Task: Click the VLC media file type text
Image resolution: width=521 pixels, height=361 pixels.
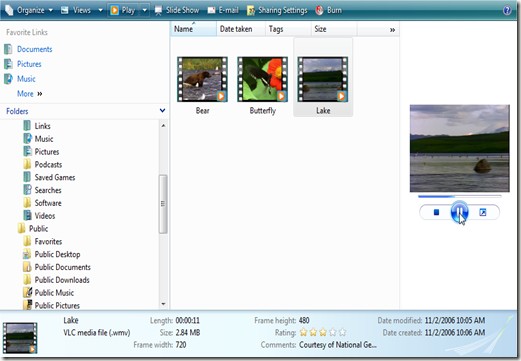Action: pos(97,333)
